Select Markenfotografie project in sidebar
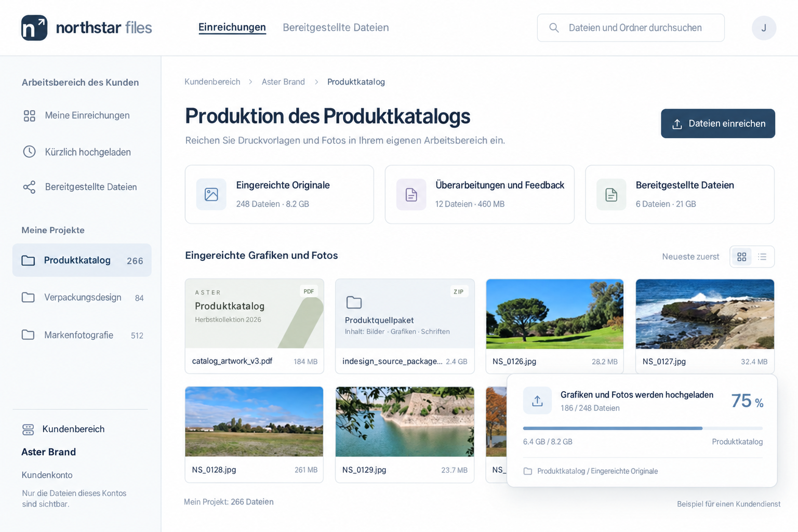 (x=82, y=335)
